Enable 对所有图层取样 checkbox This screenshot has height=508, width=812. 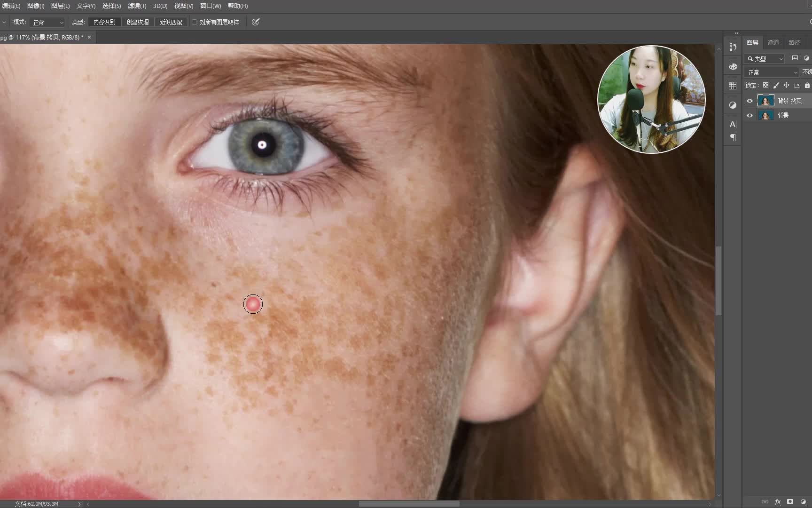pos(194,22)
